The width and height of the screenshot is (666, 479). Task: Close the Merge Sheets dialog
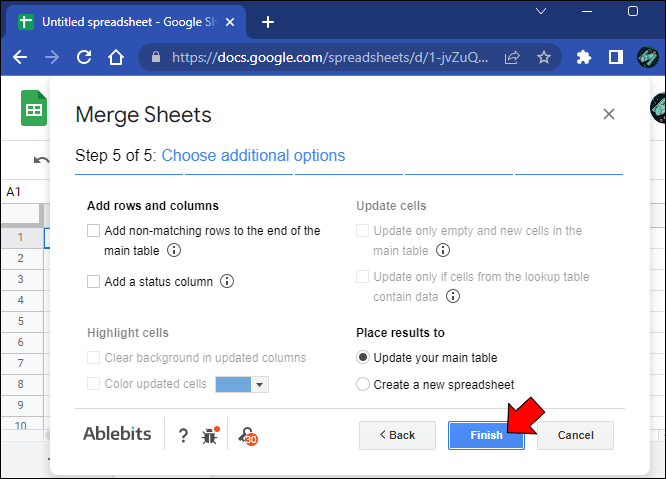pos(608,115)
